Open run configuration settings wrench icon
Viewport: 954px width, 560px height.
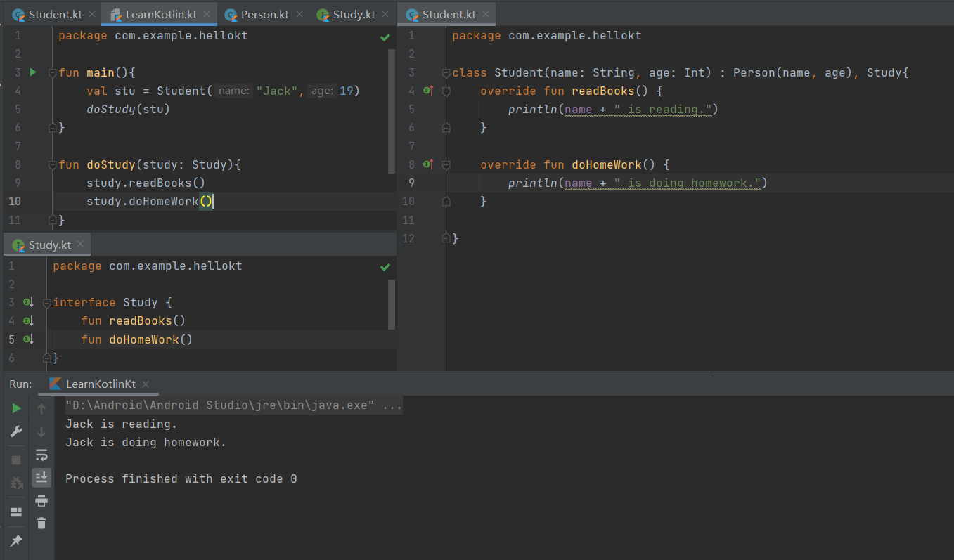pyautogui.click(x=16, y=431)
